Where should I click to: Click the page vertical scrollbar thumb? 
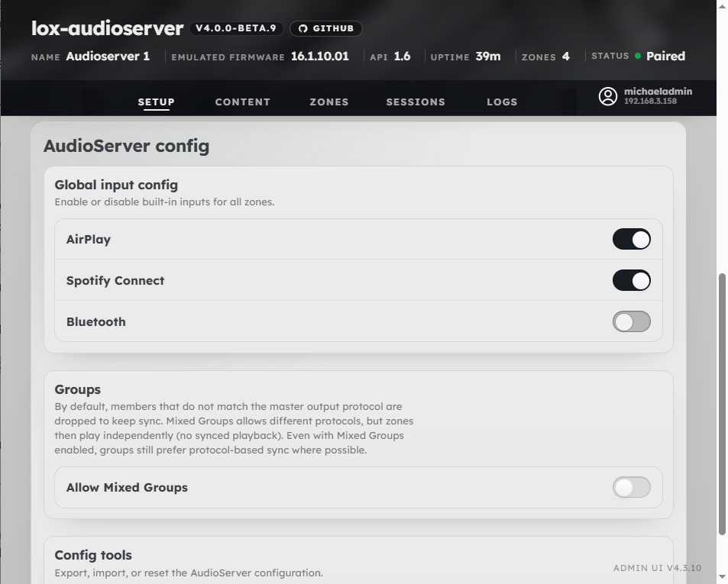point(722,405)
